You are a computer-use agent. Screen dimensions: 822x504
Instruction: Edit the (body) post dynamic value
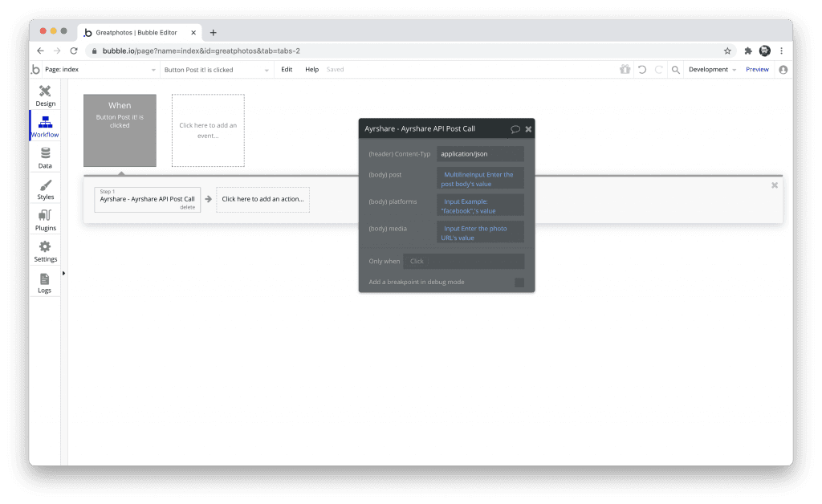480,179
